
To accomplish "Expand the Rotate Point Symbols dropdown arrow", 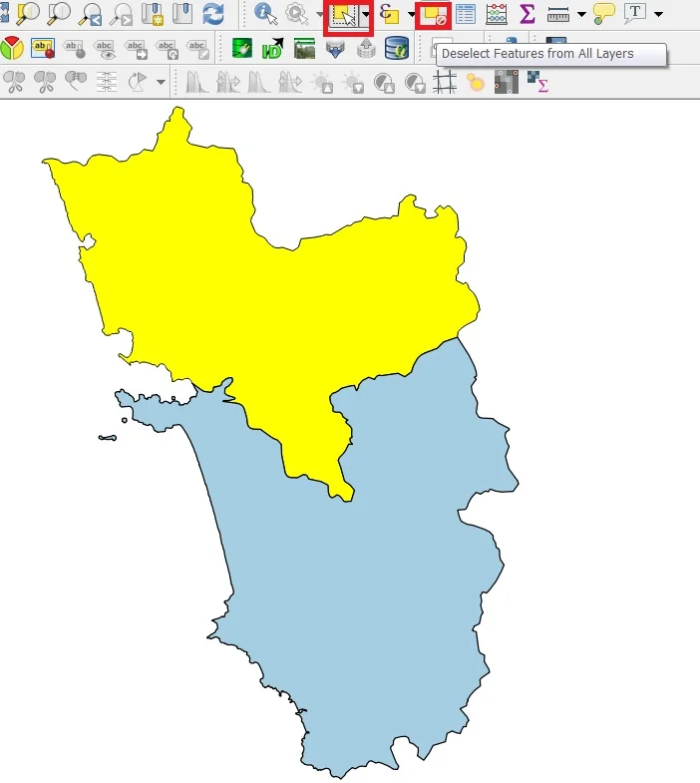I will tap(161, 82).
